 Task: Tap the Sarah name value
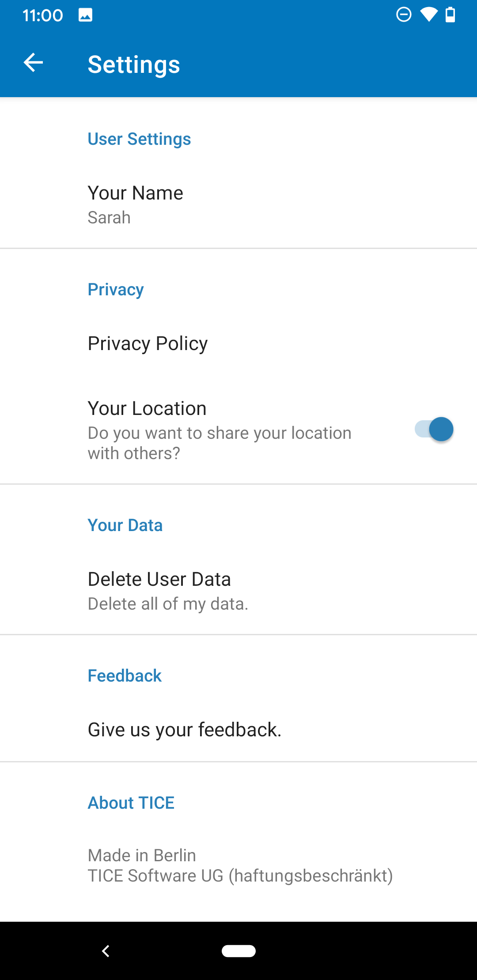click(109, 218)
